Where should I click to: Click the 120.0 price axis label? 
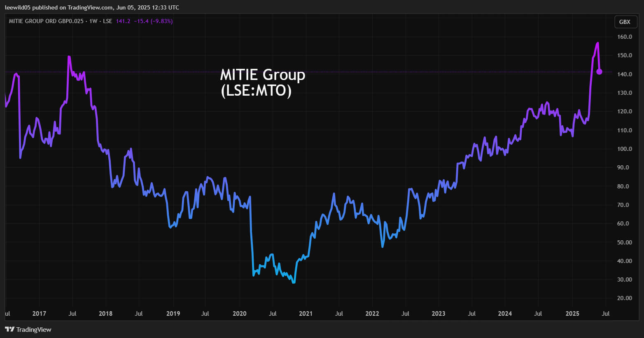click(625, 111)
